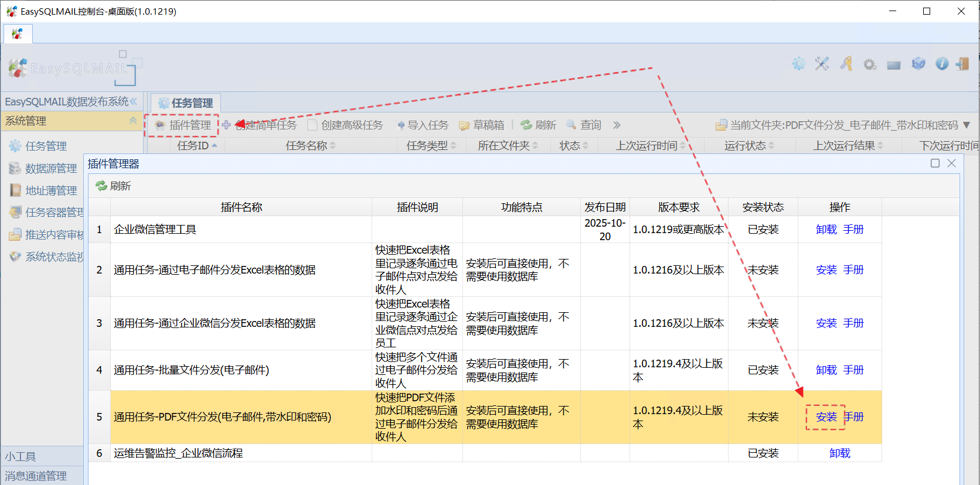The image size is (980, 485).
Task: Click 查询 magnifier in task toolbar
Action: pyautogui.click(x=584, y=125)
